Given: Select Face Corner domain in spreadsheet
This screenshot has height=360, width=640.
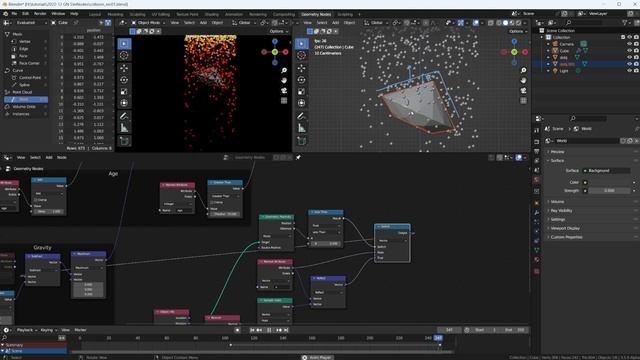Looking at the screenshot, I should coord(29,63).
